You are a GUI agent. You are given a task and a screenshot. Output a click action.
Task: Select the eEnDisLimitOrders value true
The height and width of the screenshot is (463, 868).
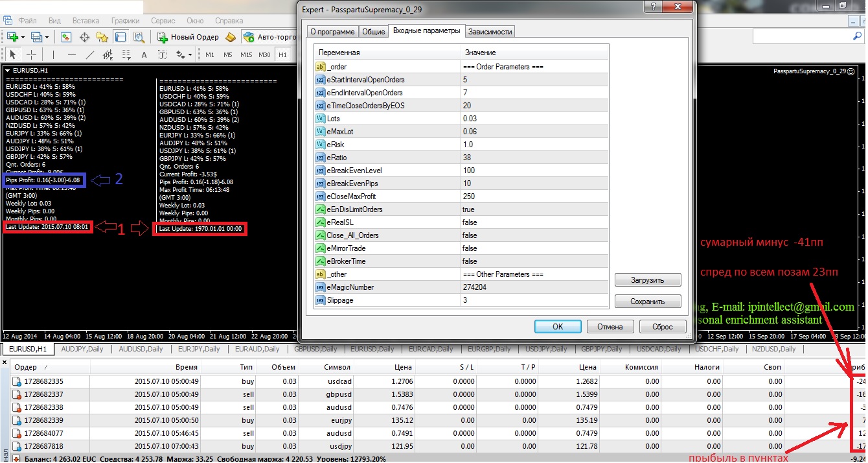pyautogui.click(x=534, y=209)
